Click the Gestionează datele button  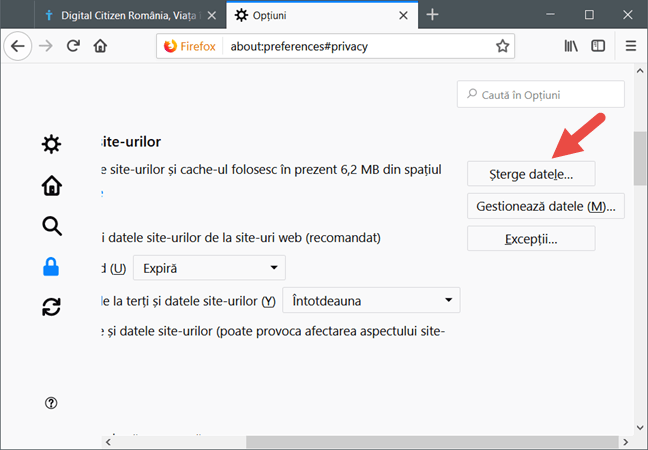tap(545, 206)
